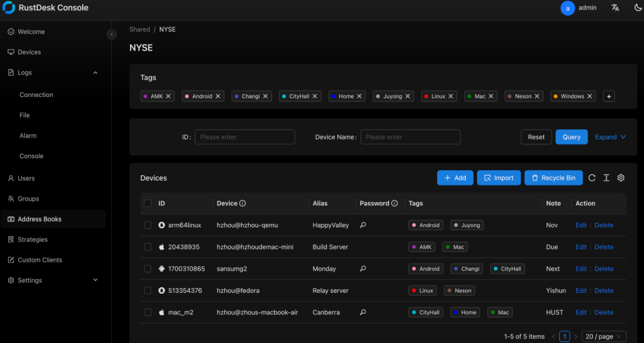Select the arm64linux row checkbox
644x343 pixels.
[148, 225]
